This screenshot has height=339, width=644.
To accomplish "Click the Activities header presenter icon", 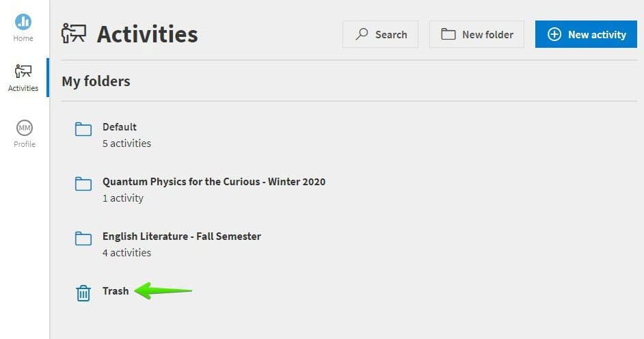I will click(74, 33).
